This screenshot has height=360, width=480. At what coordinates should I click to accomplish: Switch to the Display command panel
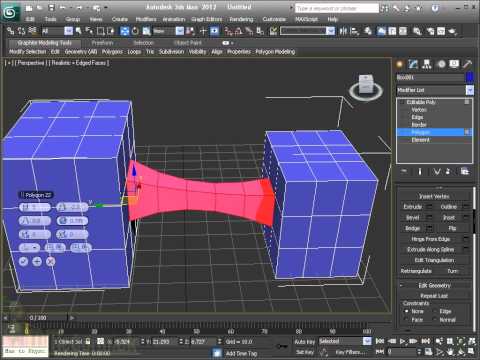[x=454, y=64]
